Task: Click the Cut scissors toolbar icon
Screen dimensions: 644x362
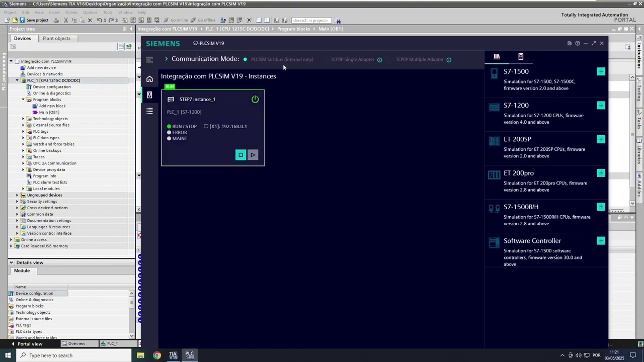Action: [66, 20]
